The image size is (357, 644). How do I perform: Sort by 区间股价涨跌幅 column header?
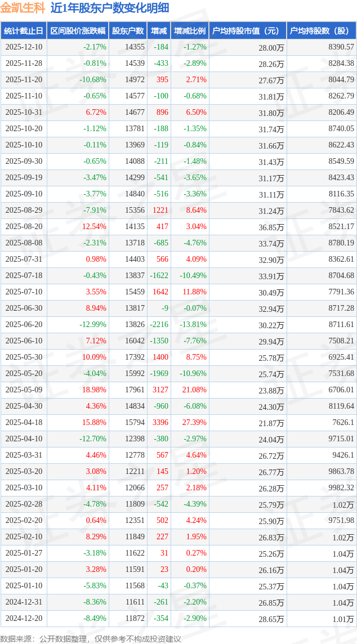77,31
